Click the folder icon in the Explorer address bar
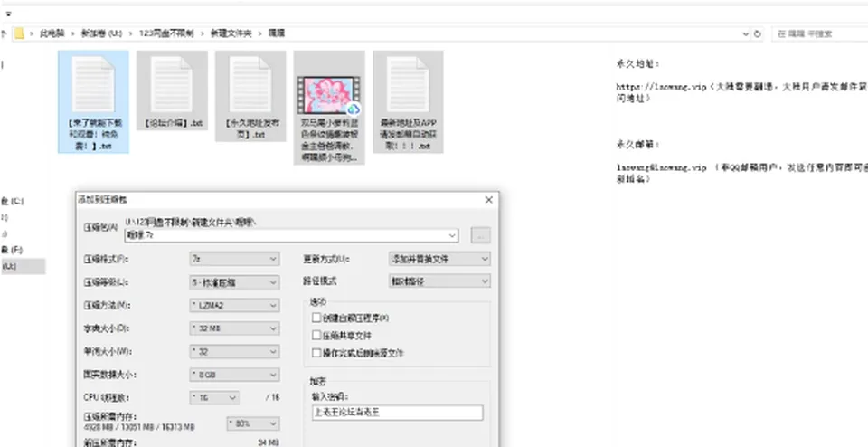 [x=19, y=33]
